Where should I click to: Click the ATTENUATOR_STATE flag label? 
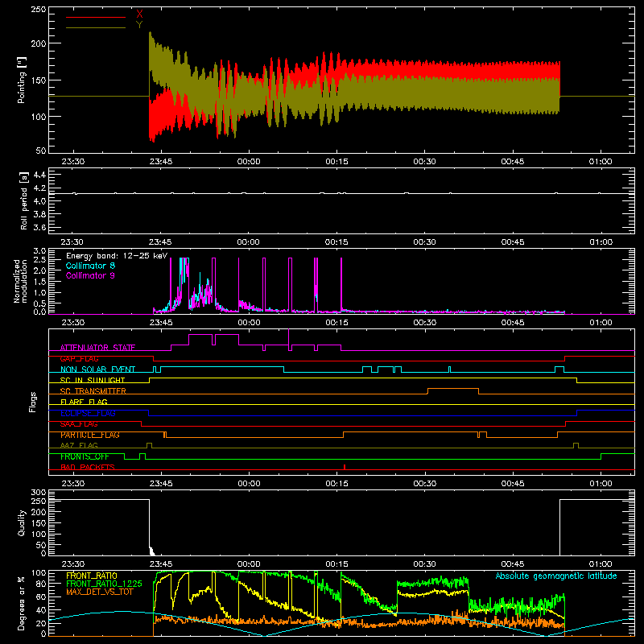pyautogui.click(x=97, y=348)
